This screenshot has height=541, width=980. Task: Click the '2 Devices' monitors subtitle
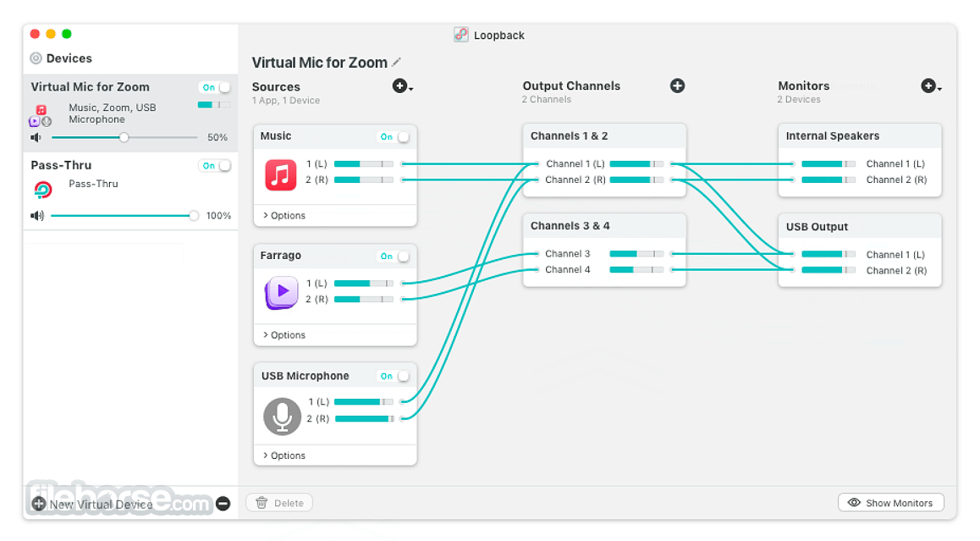click(x=799, y=99)
